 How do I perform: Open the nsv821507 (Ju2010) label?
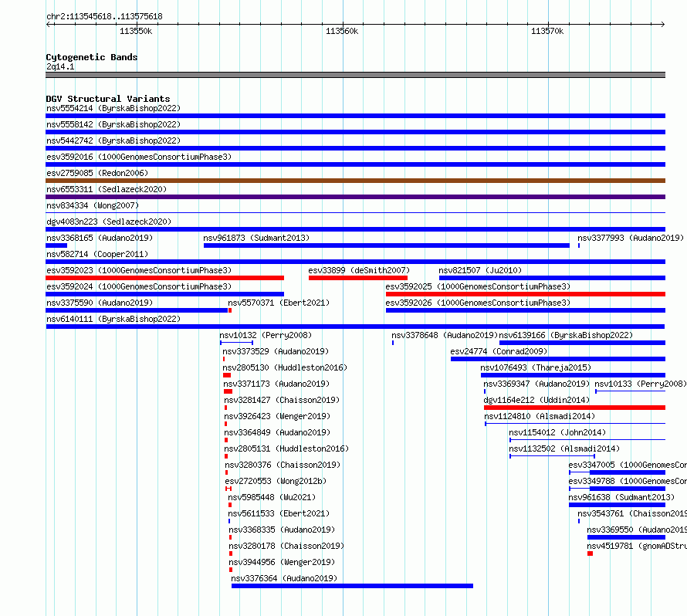click(x=480, y=270)
